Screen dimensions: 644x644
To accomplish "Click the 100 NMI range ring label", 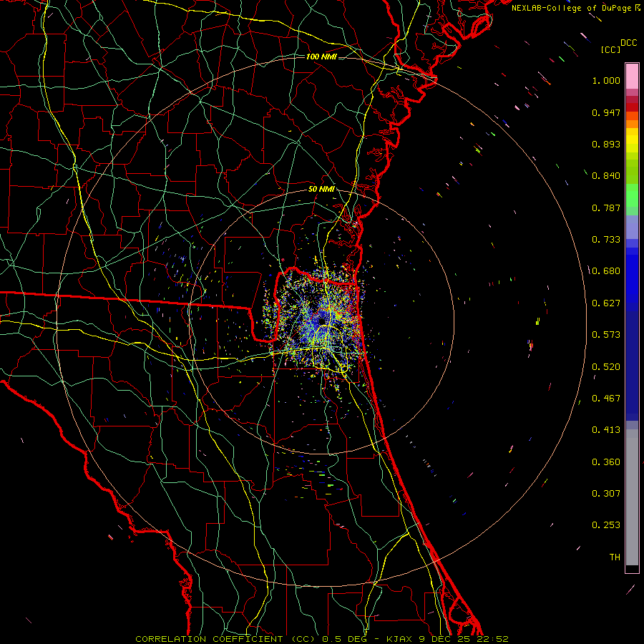I will coord(321,57).
